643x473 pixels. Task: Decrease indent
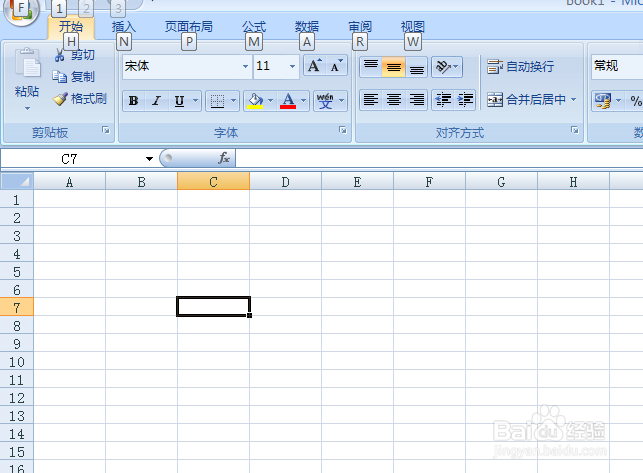pos(443,100)
